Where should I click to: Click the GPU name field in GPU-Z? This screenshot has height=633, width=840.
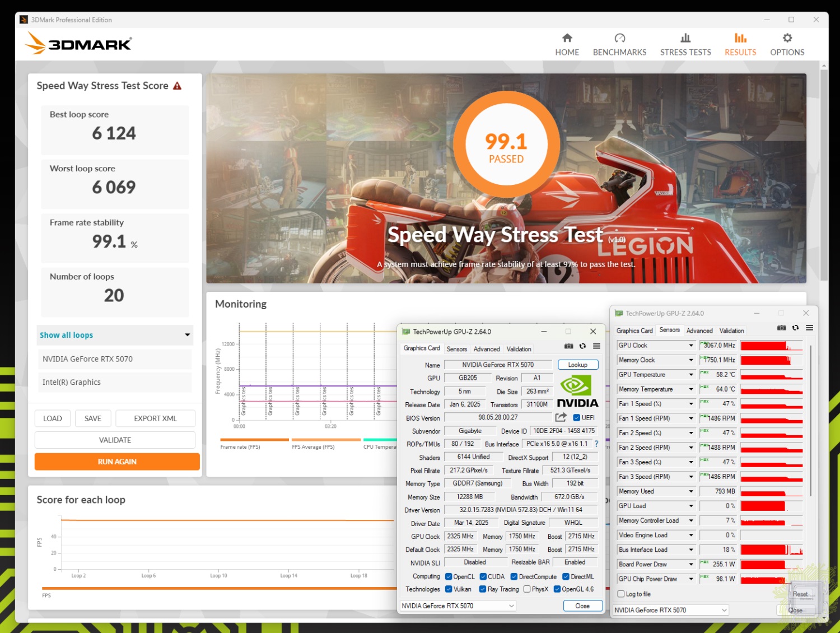pyautogui.click(x=498, y=365)
